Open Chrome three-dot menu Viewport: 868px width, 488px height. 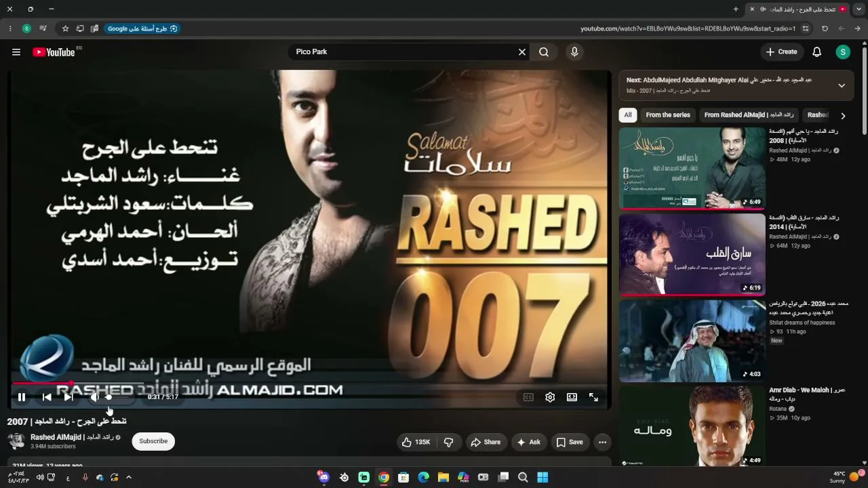click(x=10, y=28)
